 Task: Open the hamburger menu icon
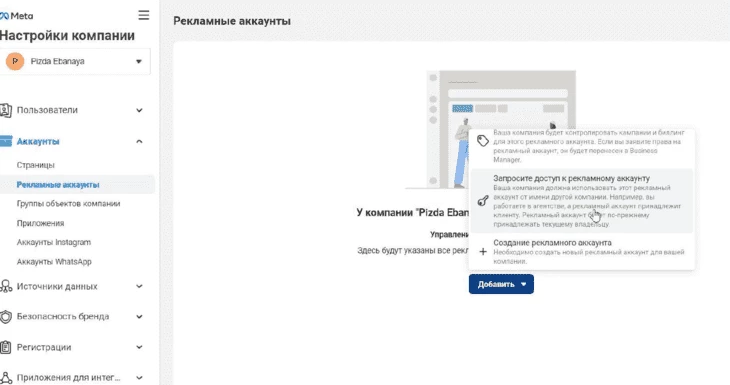[x=144, y=15]
